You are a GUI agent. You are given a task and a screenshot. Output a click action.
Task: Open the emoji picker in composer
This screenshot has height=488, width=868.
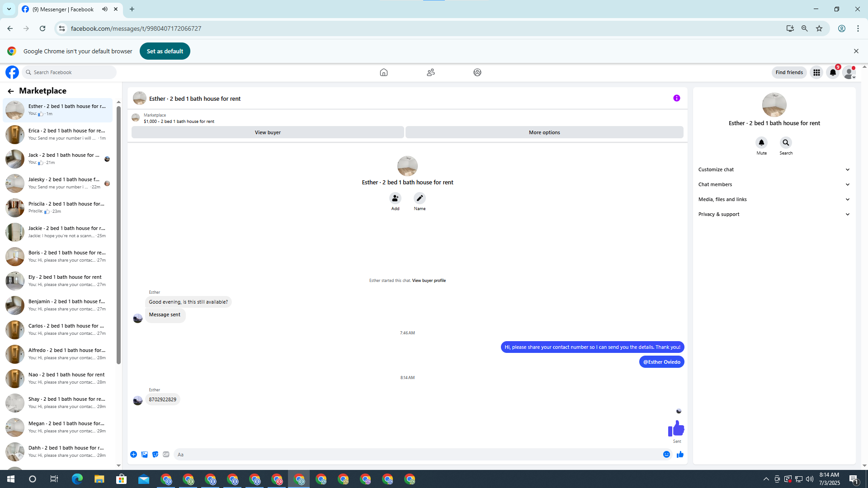(x=666, y=455)
